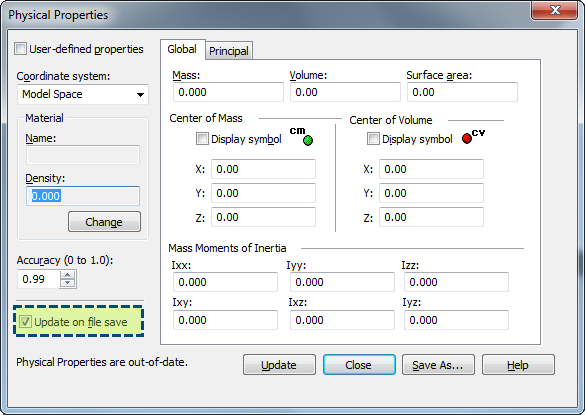Select the Global tab
Screen dimensions: 585x415
(182, 49)
